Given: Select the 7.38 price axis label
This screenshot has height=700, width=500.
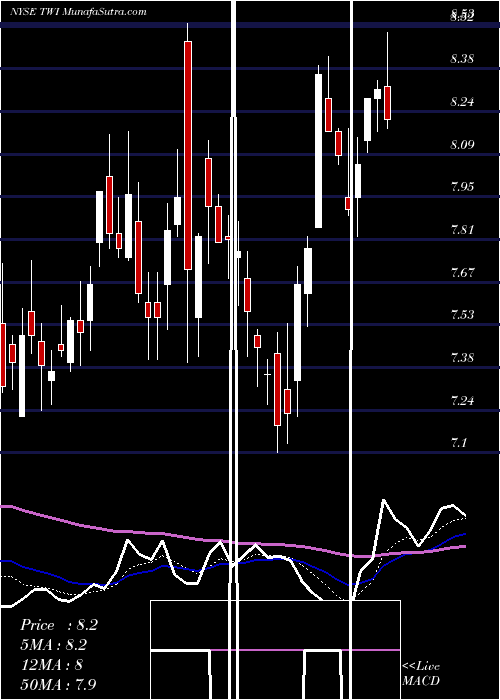Looking at the screenshot, I should pyautogui.click(x=462, y=358).
